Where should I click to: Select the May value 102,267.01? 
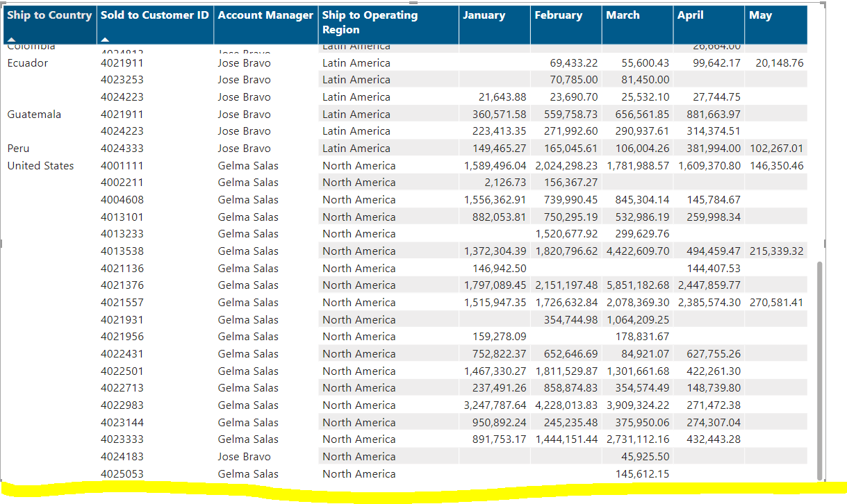777,149
